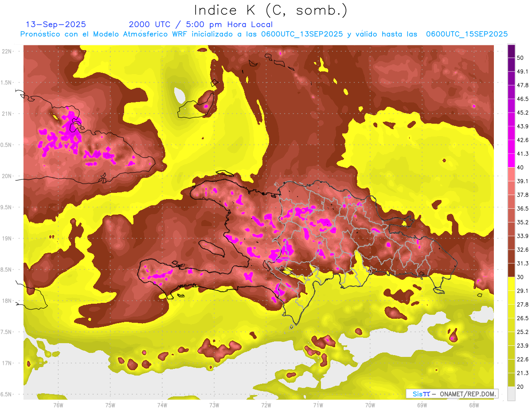Select the colorbar value "43.9"

522,126
